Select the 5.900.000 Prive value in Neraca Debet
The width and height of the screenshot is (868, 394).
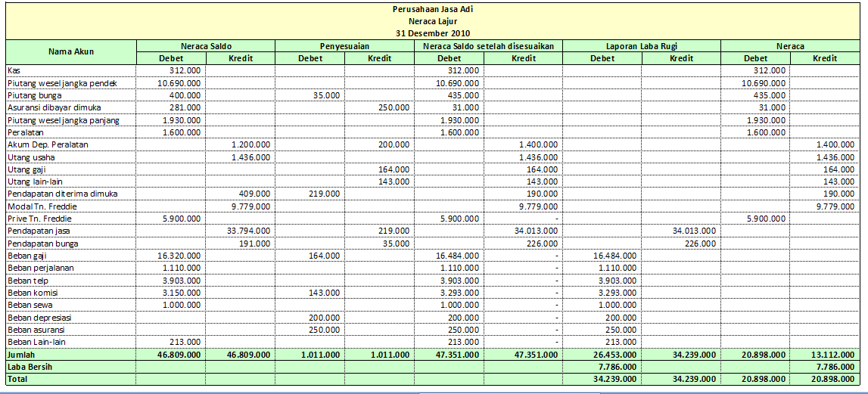[x=764, y=219]
